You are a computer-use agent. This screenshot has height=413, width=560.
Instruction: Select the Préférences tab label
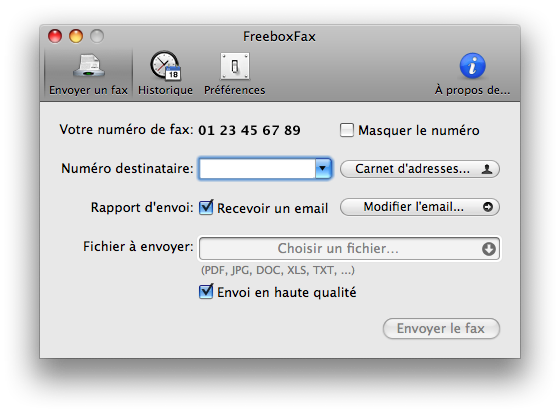click(x=235, y=90)
